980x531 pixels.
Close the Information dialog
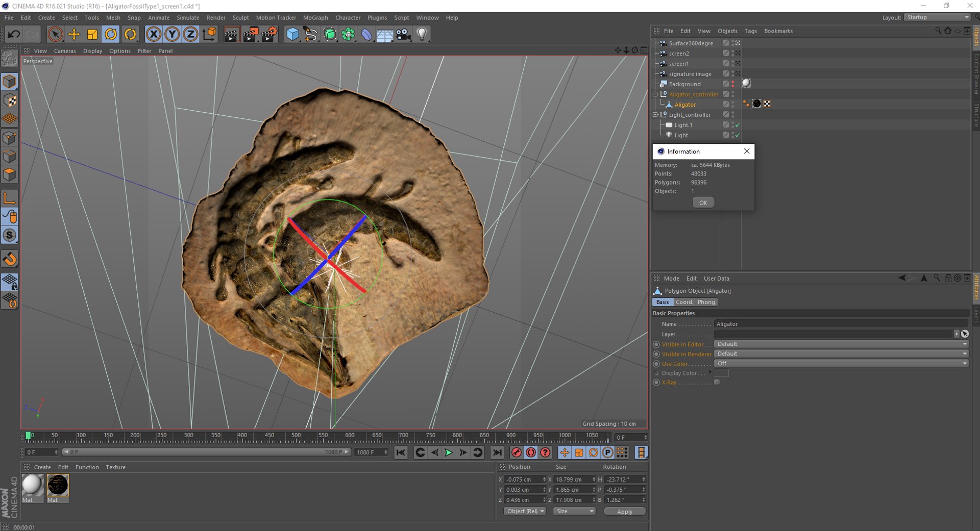coord(747,151)
